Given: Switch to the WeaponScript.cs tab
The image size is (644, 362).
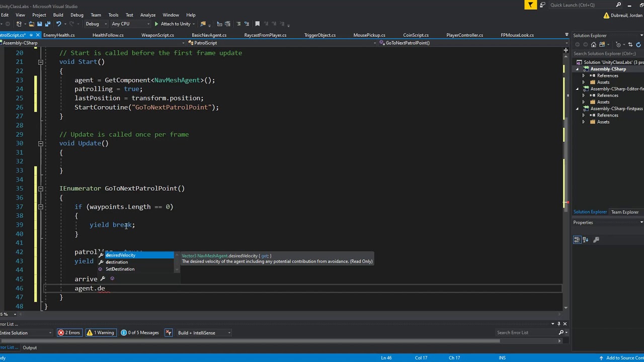Looking at the screenshot, I should [157, 35].
